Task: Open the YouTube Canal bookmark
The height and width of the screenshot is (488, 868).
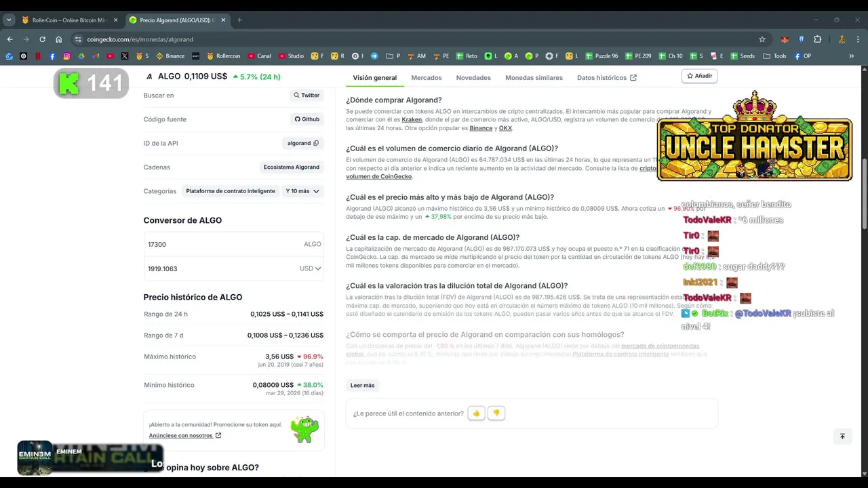Action: [259, 56]
